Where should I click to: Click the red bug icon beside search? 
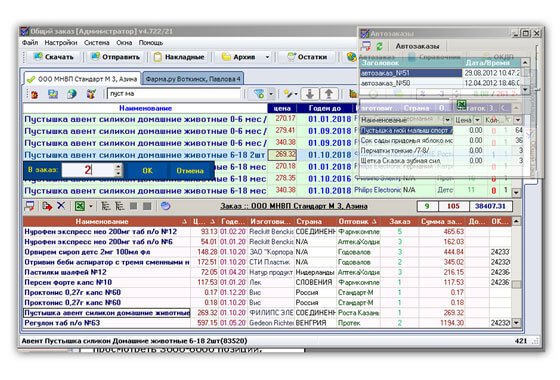[35, 94]
